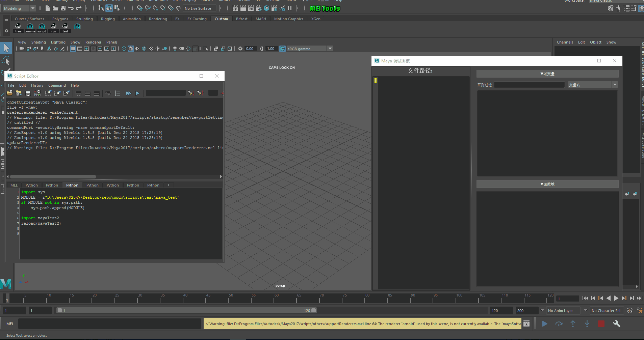Open the Modeling menu set dropdown
Image resolution: width=644 pixels, height=340 pixels.
tap(19, 8)
